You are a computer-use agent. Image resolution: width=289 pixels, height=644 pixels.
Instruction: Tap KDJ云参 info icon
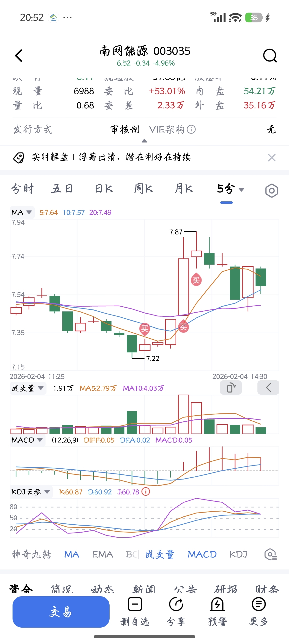[146, 492]
